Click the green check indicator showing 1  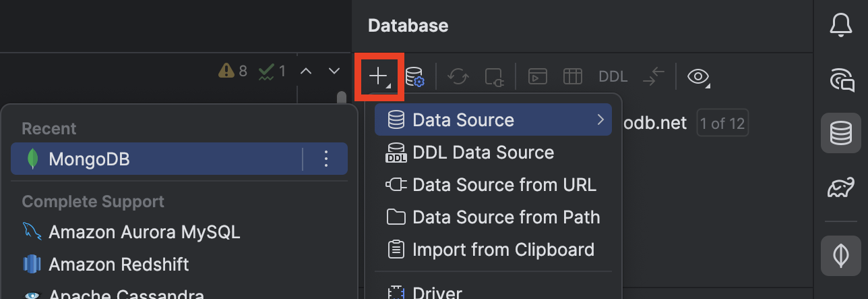(x=273, y=71)
